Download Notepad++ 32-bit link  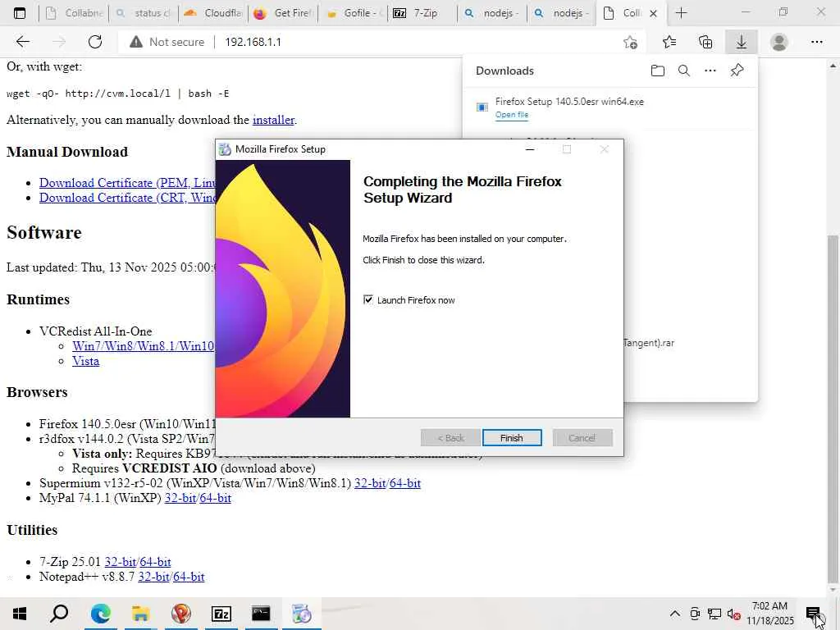[x=154, y=577]
